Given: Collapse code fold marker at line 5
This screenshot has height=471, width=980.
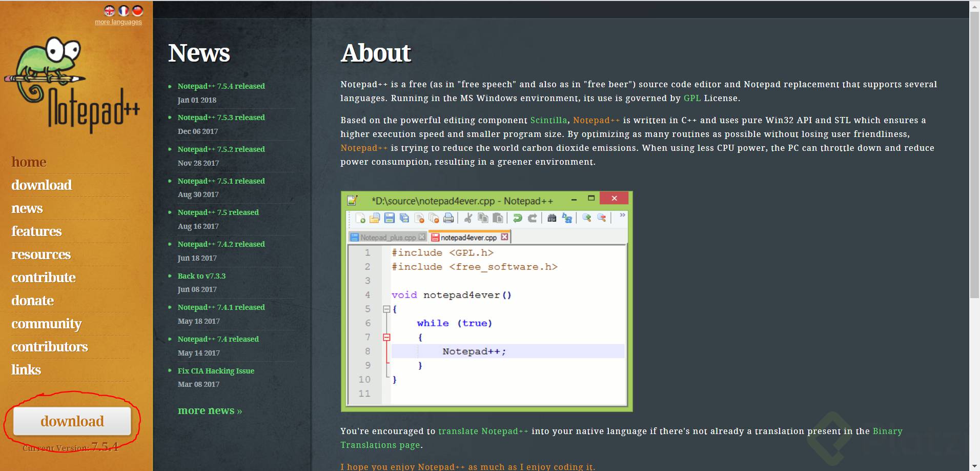Looking at the screenshot, I should tap(386, 309).
